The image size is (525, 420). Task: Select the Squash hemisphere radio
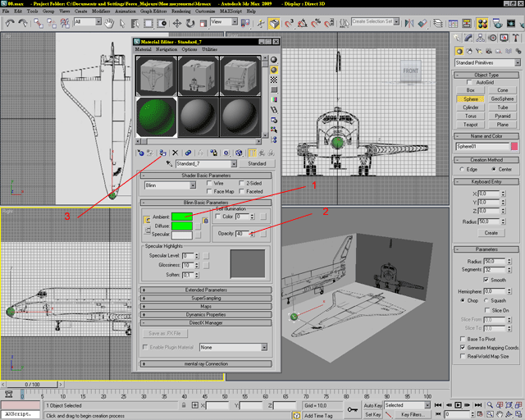486,300
